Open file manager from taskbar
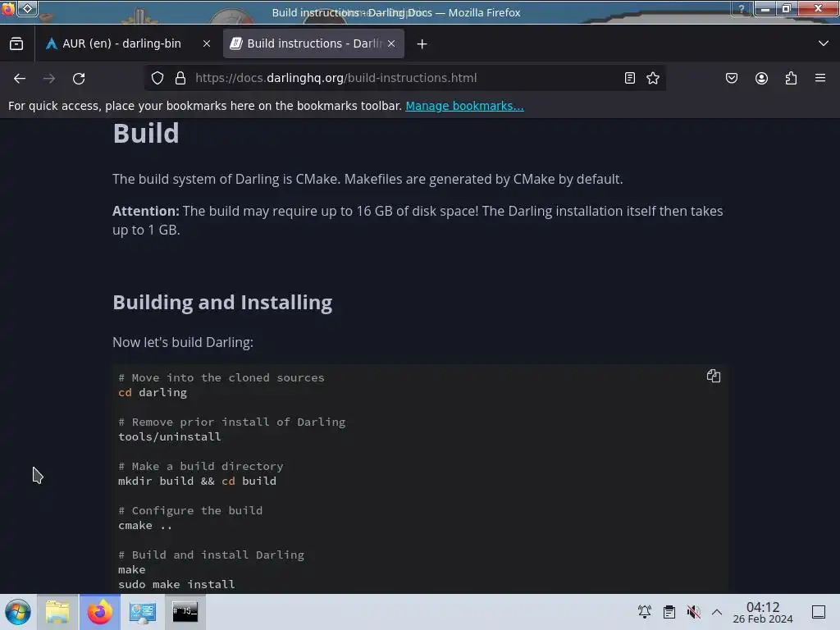The height and width of the screenshot is (630, 840). click(57, 612)
